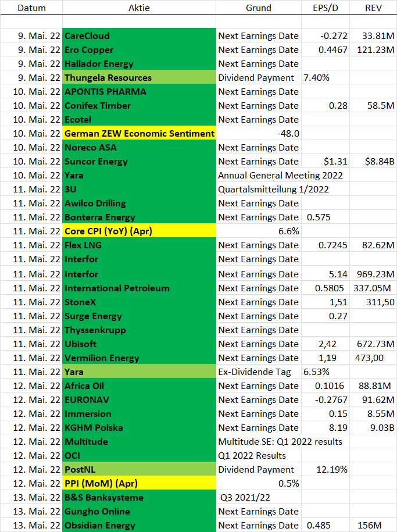Click the Surge Energy cell

139,316
